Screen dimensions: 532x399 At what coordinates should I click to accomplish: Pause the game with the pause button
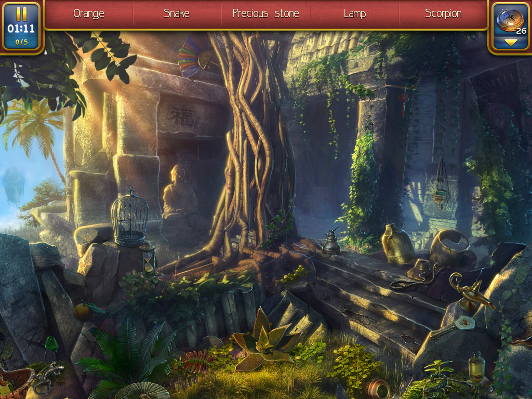pyautogui.click(x=21, y=14)
